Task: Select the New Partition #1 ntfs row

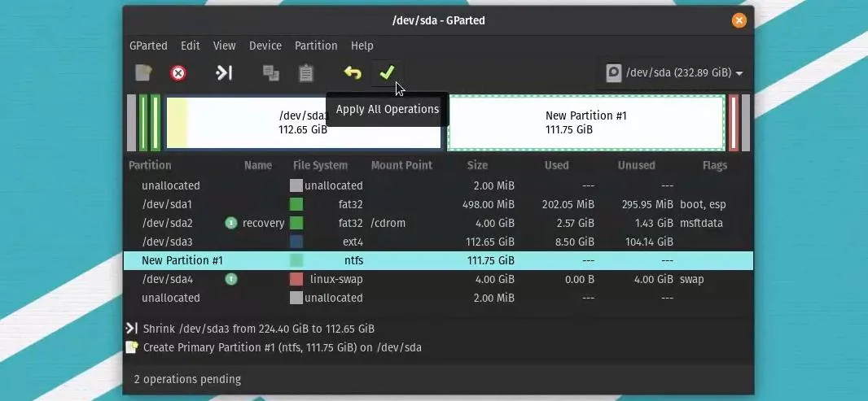Action: point(438,260)
